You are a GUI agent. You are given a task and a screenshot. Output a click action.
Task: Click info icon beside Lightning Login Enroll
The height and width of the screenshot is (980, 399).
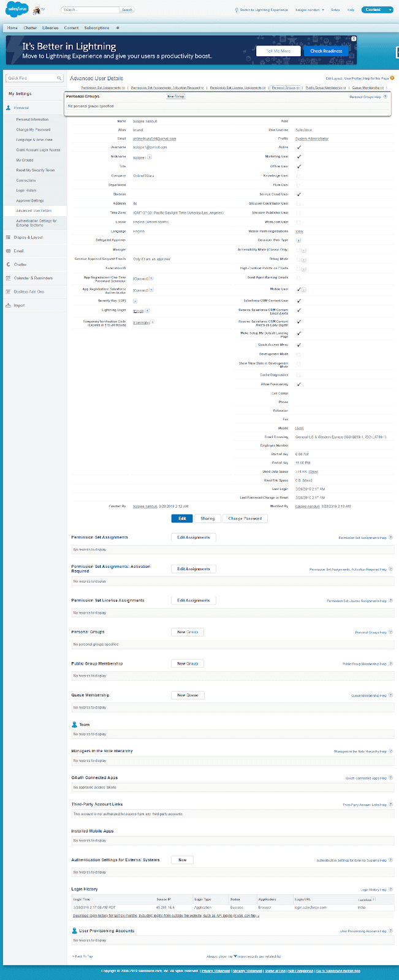146,311
